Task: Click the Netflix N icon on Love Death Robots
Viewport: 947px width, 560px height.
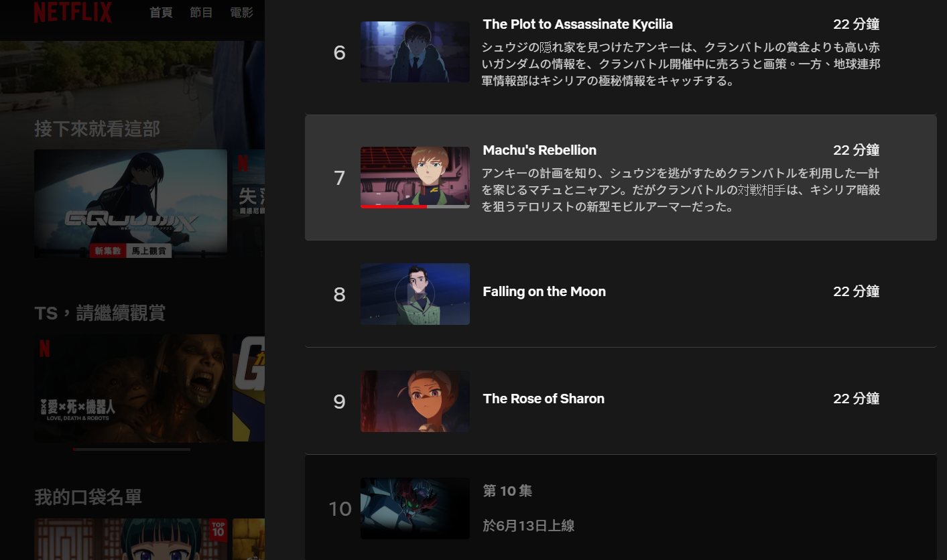Action: coord(44,348)
